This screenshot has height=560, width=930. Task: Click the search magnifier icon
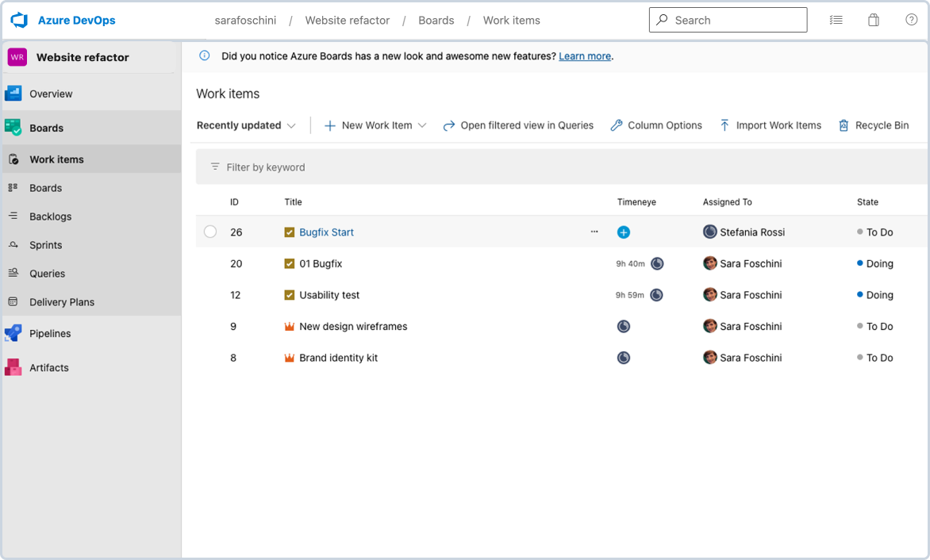point(662,20)
